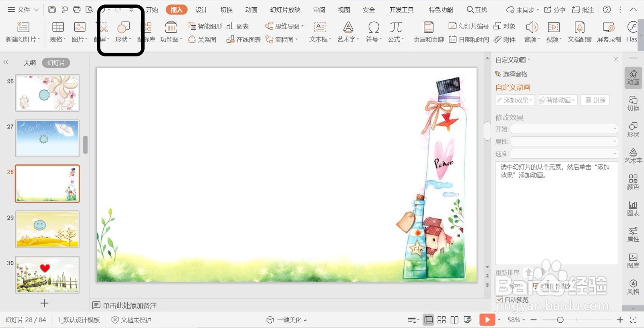
Task: Insert video 视频
Action: point(553,32)
